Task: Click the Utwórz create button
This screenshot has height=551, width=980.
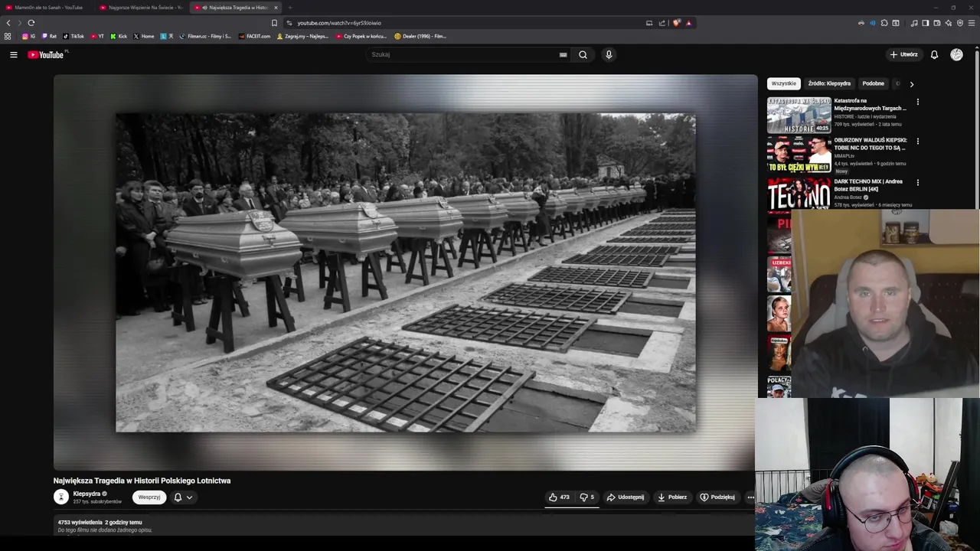Action: (903, 54)
